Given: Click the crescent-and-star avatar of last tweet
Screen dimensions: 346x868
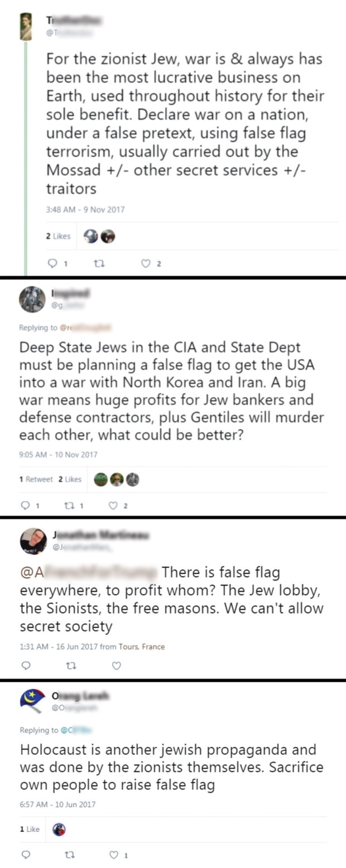Looking at the screenshot, I should point(32,701).
